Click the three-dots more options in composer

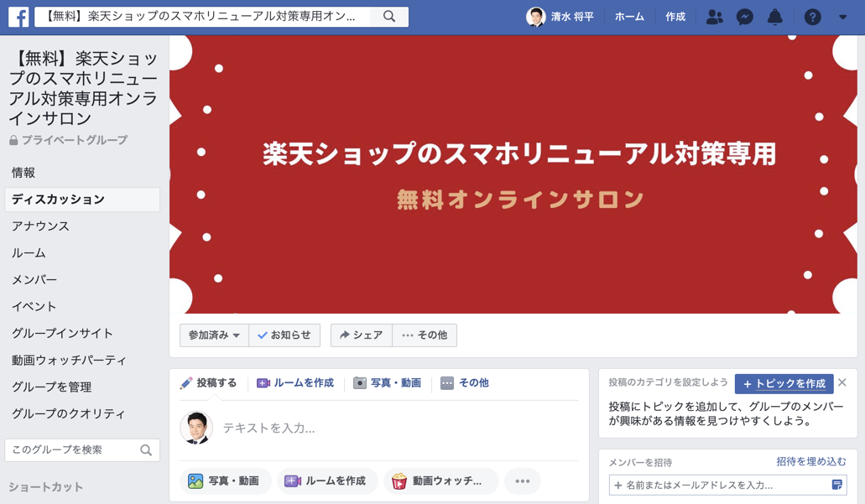click(523, 481)
